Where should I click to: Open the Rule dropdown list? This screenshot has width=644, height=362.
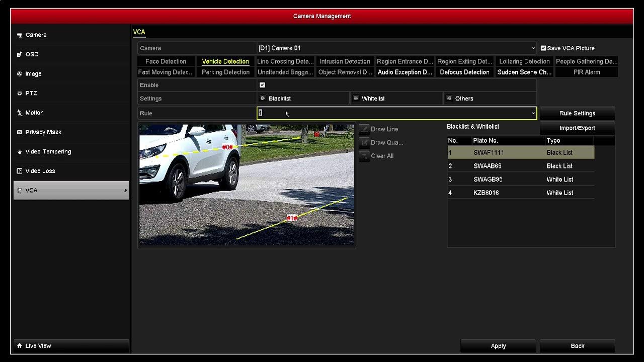(x=533, y=113)
